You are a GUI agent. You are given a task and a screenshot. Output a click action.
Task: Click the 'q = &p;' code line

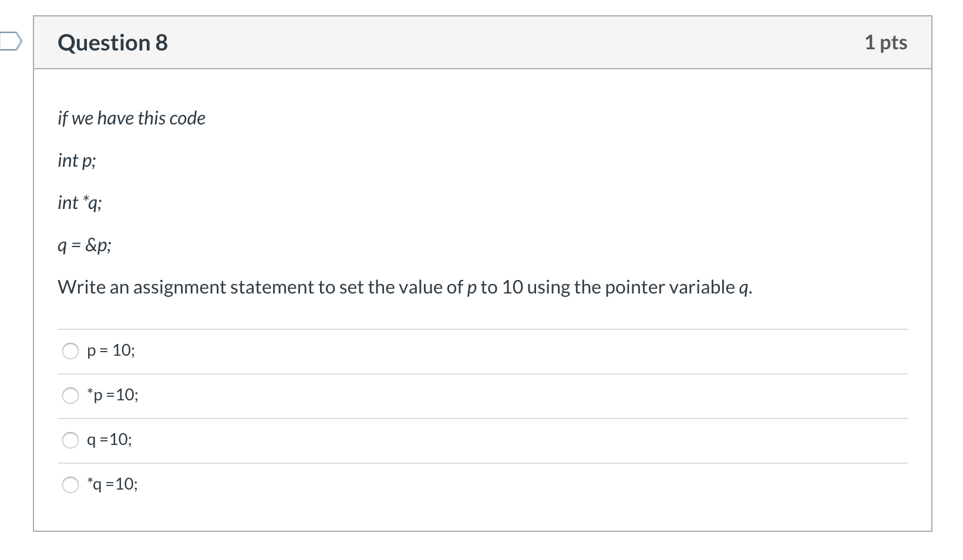coord(85,245)
